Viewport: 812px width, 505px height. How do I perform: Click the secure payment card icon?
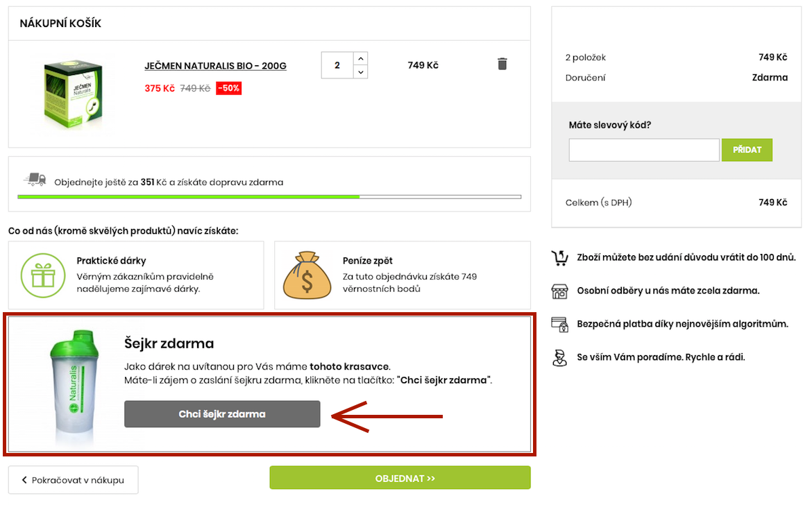[559, 325]
